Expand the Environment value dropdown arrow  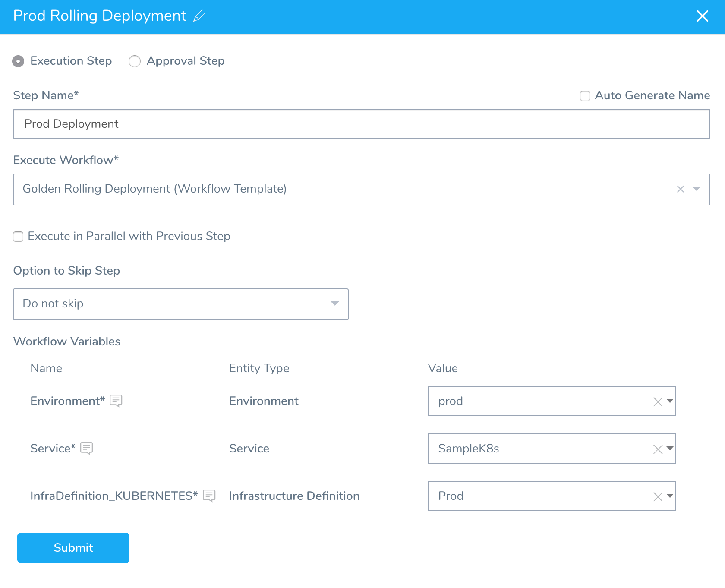[x=670, y=401]
